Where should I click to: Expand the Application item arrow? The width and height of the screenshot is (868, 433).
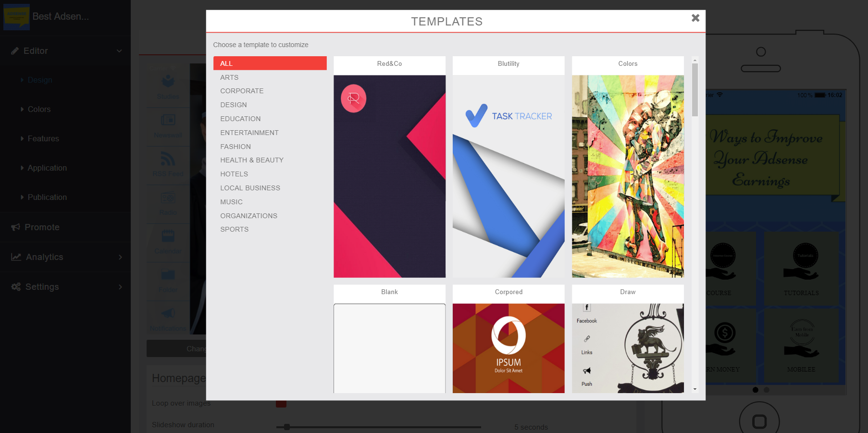[22, 168]
